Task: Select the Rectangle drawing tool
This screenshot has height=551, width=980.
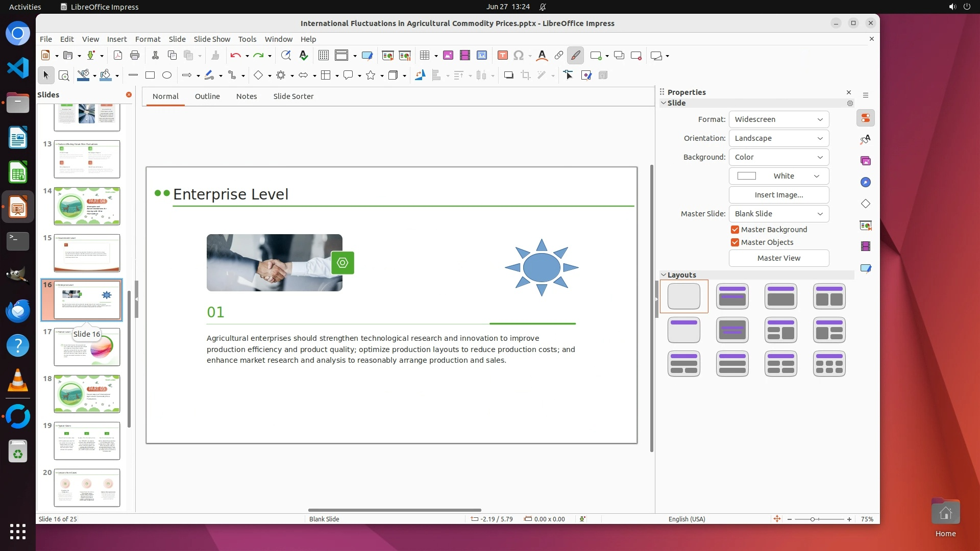Action: coord(150,76)
